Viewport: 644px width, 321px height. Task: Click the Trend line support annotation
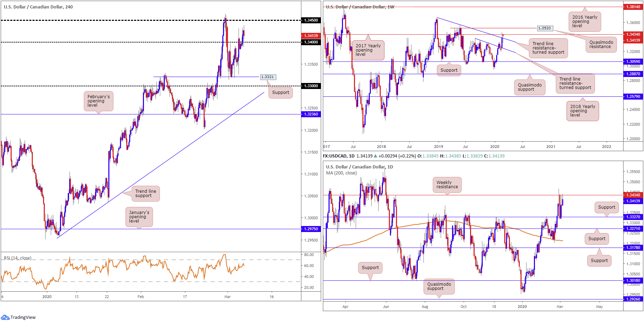pos(145,194)
